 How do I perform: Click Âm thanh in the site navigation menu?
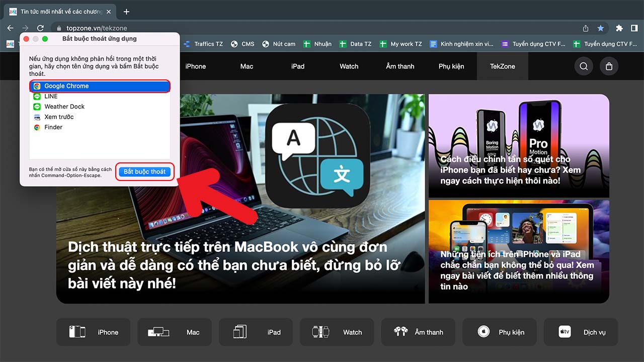point(400,66)
